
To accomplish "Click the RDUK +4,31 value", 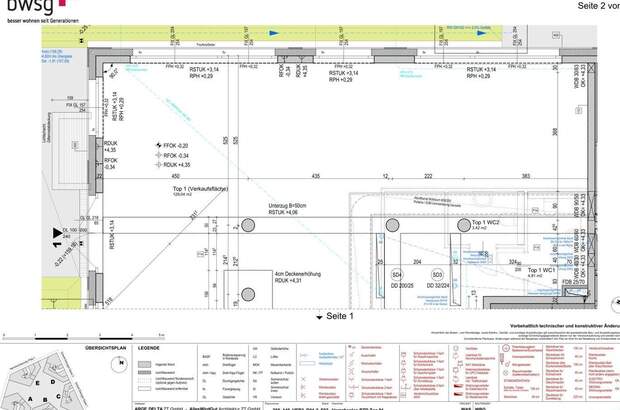I will coord(288,280).
